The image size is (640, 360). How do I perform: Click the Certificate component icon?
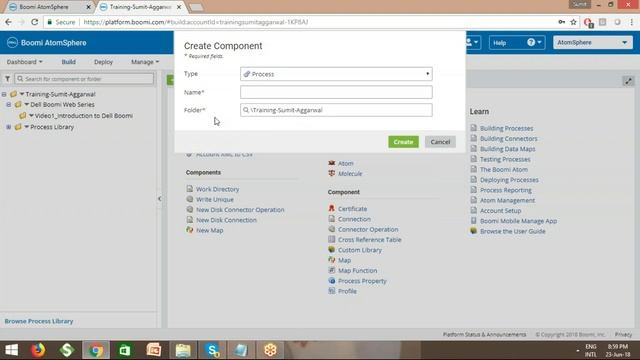[x=331, y=208]
